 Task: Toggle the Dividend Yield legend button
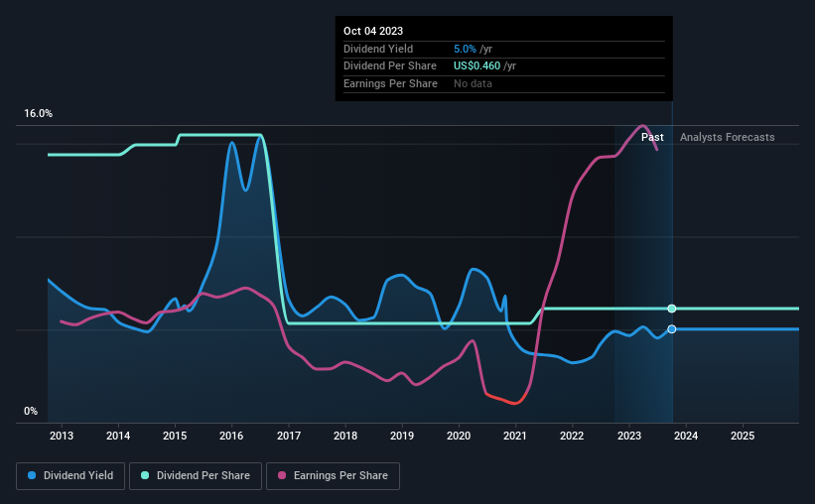click(x=70, y=475)
